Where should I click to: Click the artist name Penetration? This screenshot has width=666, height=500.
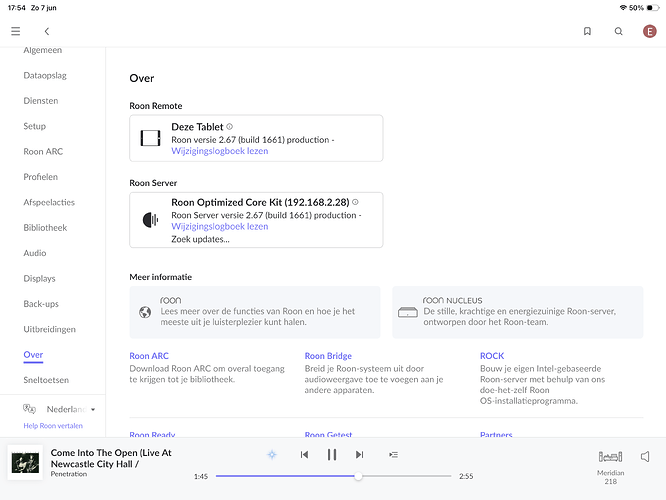[68, 474]
